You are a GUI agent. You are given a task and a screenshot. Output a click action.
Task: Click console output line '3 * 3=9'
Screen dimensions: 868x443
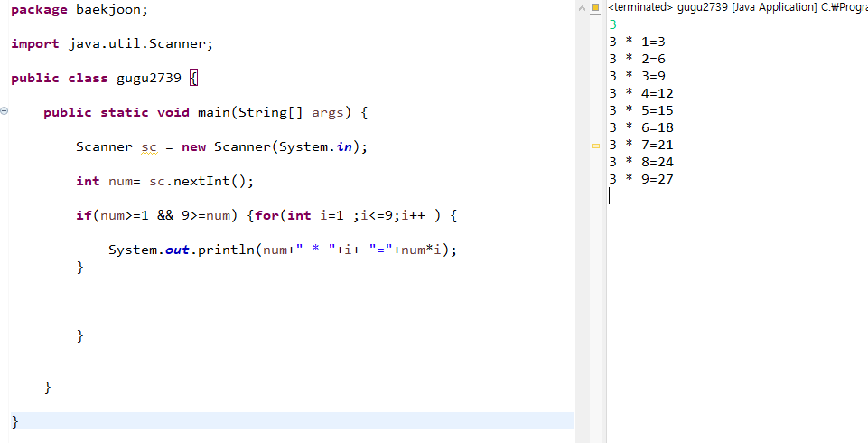point(637,76)
